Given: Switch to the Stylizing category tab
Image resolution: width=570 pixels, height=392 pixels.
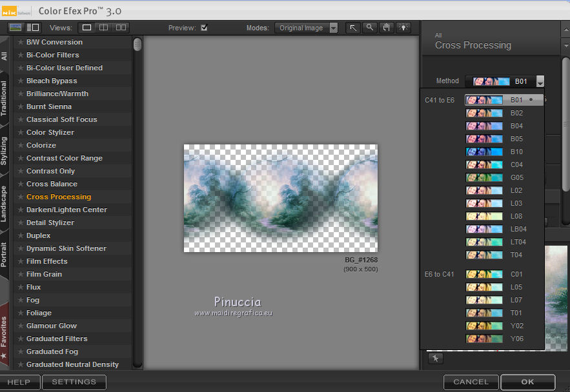Looking at the screenshot, I should [4, 151].
